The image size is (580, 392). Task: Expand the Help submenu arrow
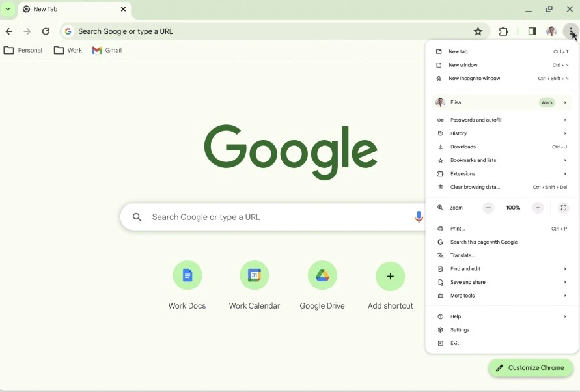(565, 316)
